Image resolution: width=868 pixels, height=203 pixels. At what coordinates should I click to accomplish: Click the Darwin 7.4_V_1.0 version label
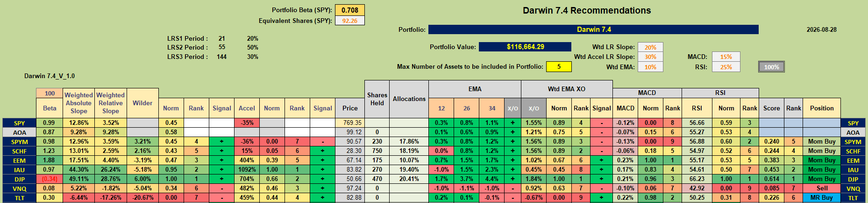coord(50,76)
